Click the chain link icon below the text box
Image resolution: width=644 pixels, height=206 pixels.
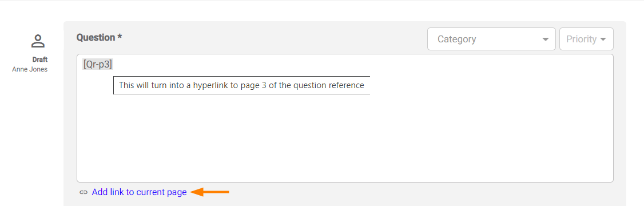(84, 192)
